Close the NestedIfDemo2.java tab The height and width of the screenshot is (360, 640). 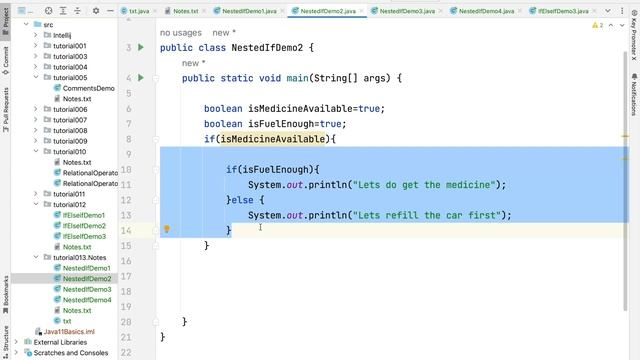(x=362, y=11)
